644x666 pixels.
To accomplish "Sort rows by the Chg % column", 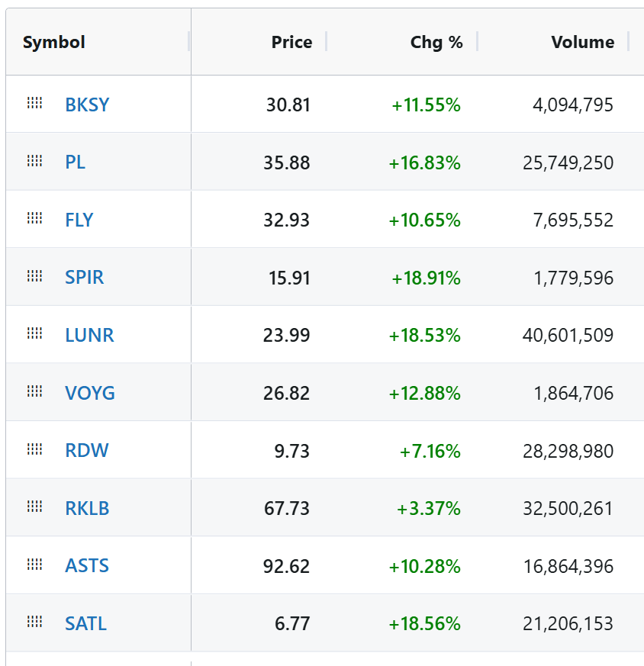I will pyautogui.click(x=436, y=42).
